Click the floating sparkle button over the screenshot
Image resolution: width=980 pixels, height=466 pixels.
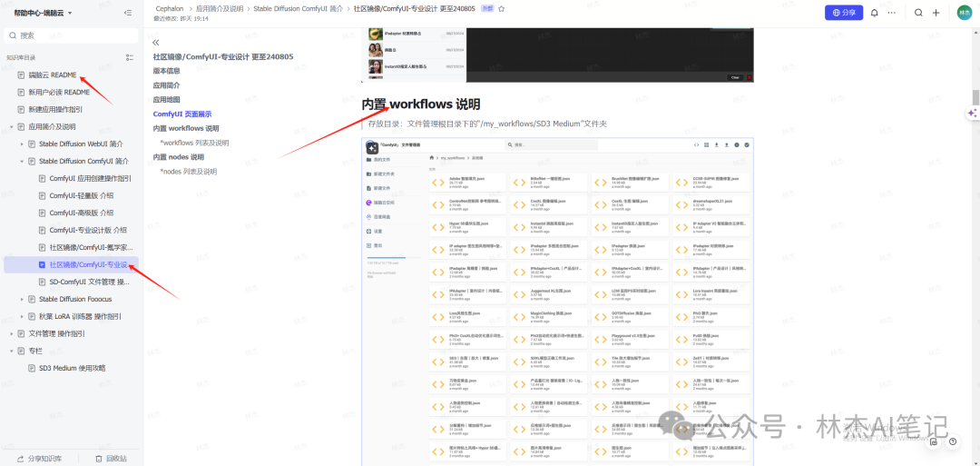(x=373, y=148)
